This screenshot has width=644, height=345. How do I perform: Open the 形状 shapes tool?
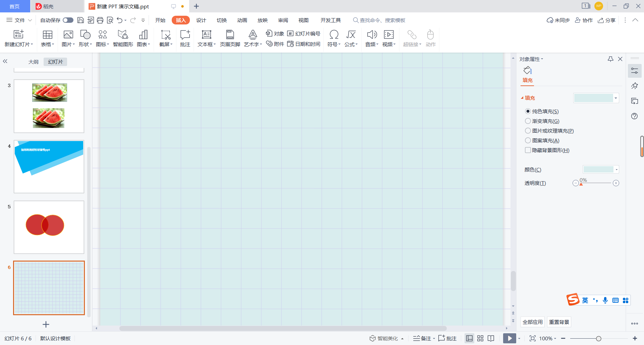coord(85,39)
